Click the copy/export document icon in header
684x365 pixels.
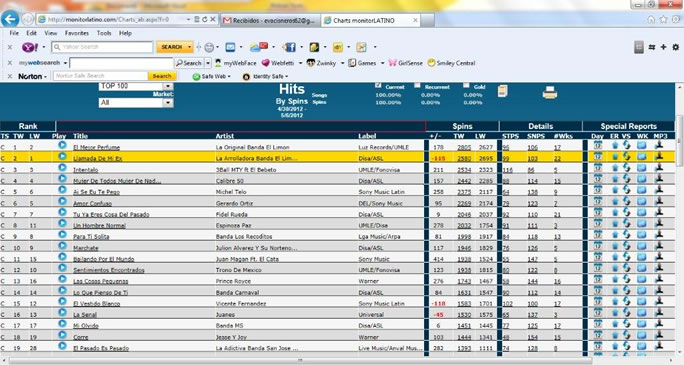pyautogui.click(x=503, y=91)
